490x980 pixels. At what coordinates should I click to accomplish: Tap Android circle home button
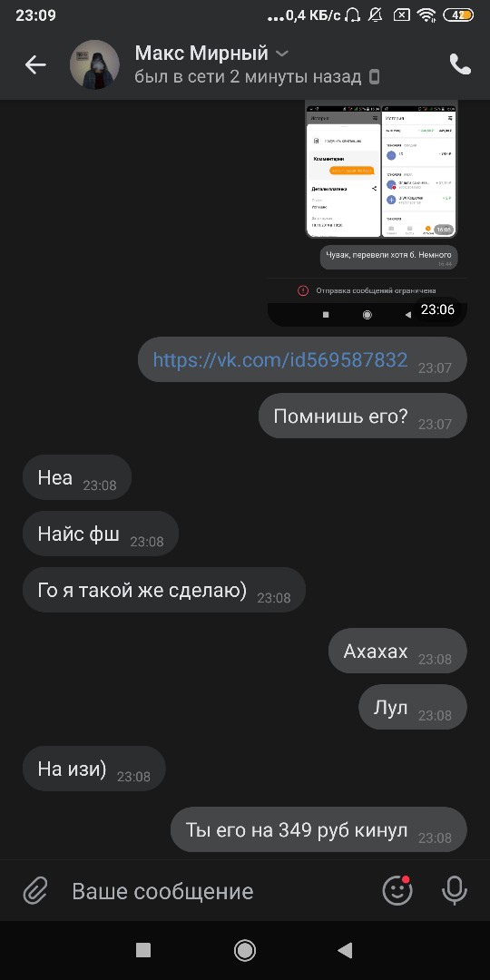(244, 951)
